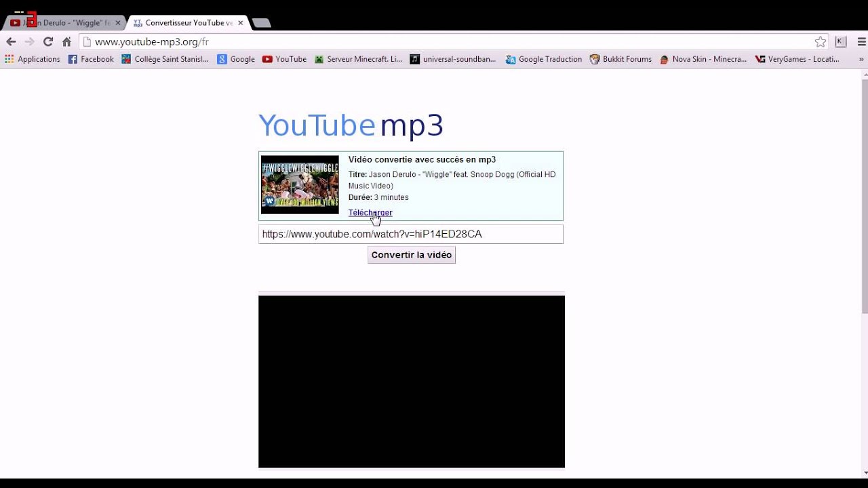Click the vertical page scrollbar thumb
The image size is (868, 488).
point(865,196)
